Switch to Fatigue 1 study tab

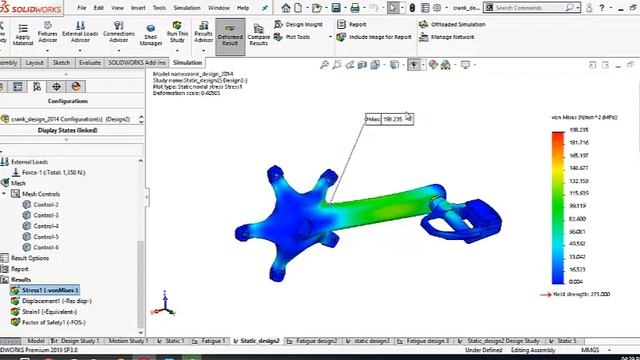209,341
